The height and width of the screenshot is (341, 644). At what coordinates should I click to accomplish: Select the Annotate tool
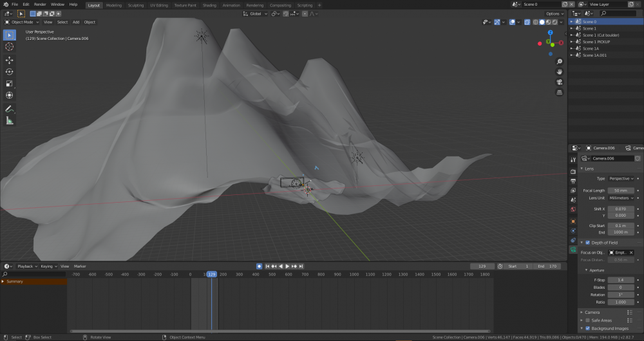[10, 109]
